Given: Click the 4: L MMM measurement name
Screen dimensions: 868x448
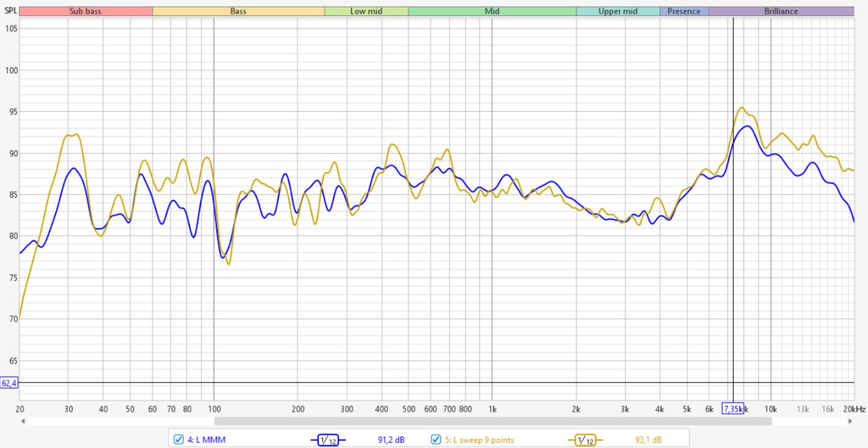Looking at the screenshot, I should pyautogui.click(x=206, y=440).
